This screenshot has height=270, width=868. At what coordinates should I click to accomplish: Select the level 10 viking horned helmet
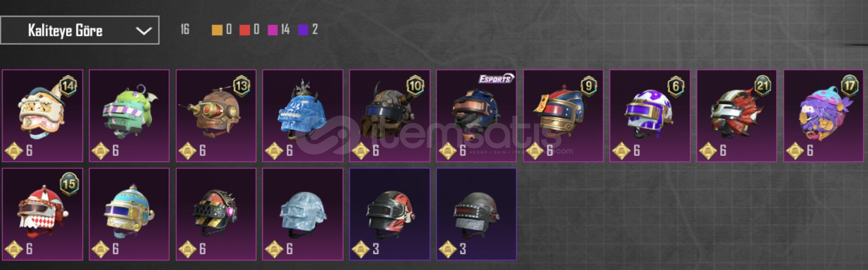coord(389,116)
